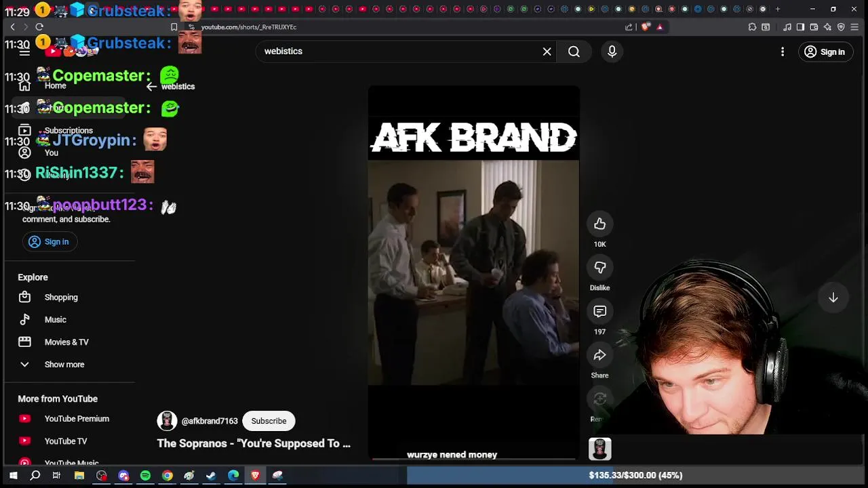Seek using the Short's progress bar
868x488 pixels.
point(473,459)
